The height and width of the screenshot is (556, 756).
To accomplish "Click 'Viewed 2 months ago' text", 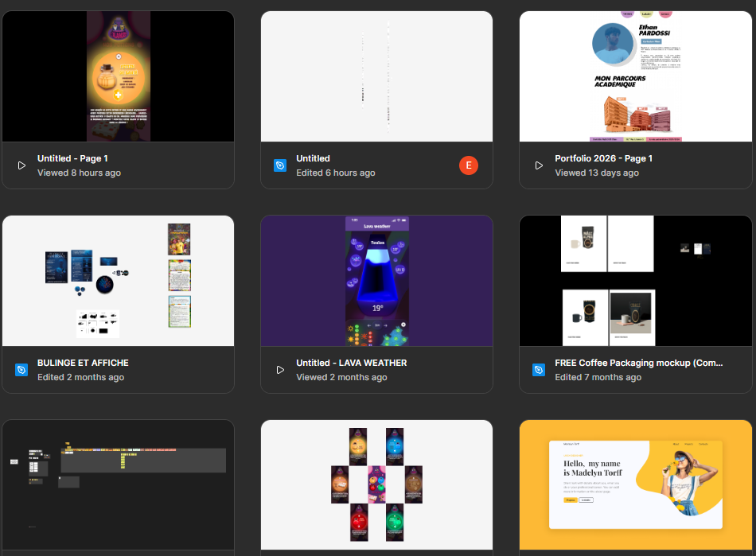I will point(342,377).
